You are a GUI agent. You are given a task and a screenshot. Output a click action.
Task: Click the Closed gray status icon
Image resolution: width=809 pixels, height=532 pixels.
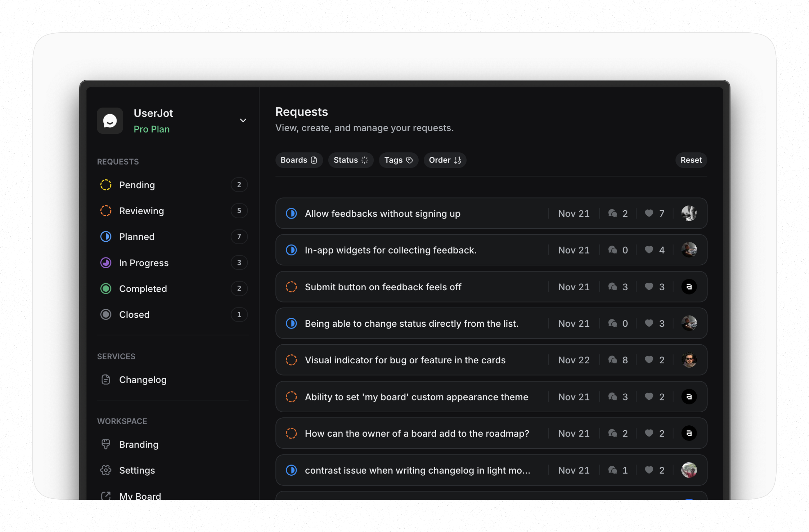106,315
